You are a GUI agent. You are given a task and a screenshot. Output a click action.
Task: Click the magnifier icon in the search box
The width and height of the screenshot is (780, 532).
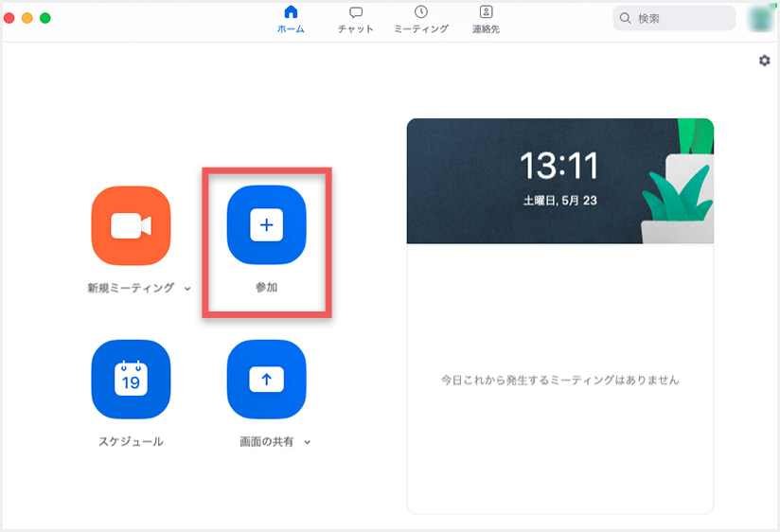click(626, 18)
